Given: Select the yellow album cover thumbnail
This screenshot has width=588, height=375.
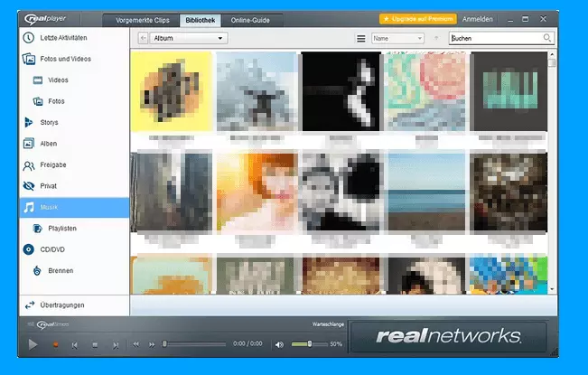Looking at the screenshot, I should (x=172, y=91).
